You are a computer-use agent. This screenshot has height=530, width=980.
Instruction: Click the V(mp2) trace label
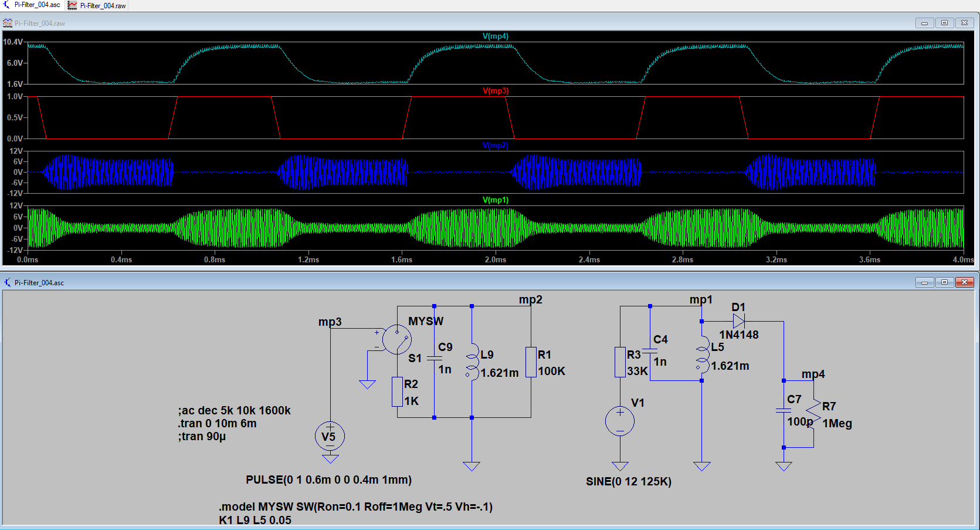coord(496,146)
